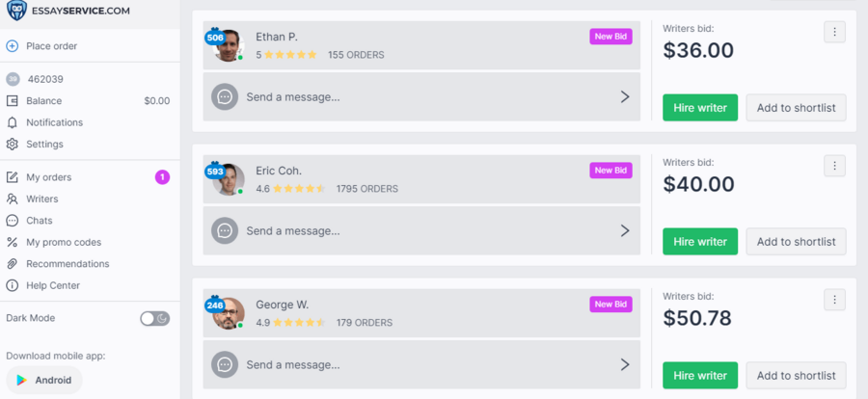Click the My promo codes percent icon

tap(13, 242)
